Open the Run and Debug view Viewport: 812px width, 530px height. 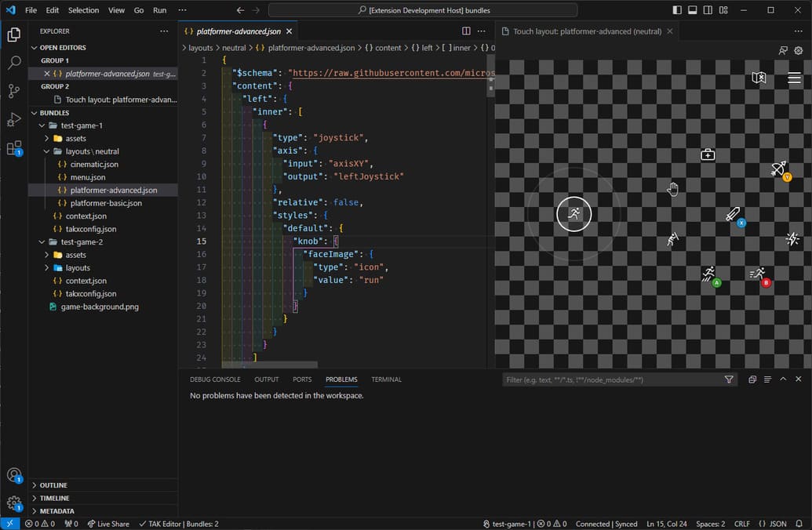click(13, 121)
